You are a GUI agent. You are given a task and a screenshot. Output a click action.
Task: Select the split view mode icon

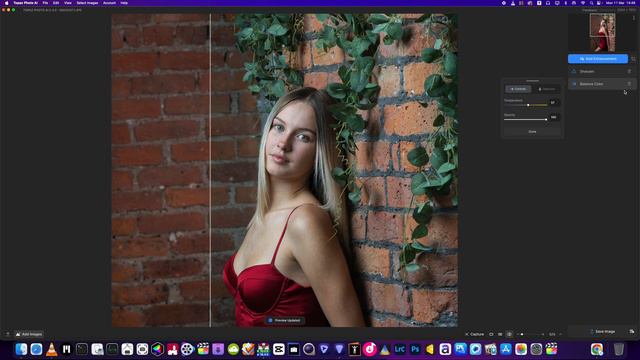pyautogui.click(x=509, y=334)
